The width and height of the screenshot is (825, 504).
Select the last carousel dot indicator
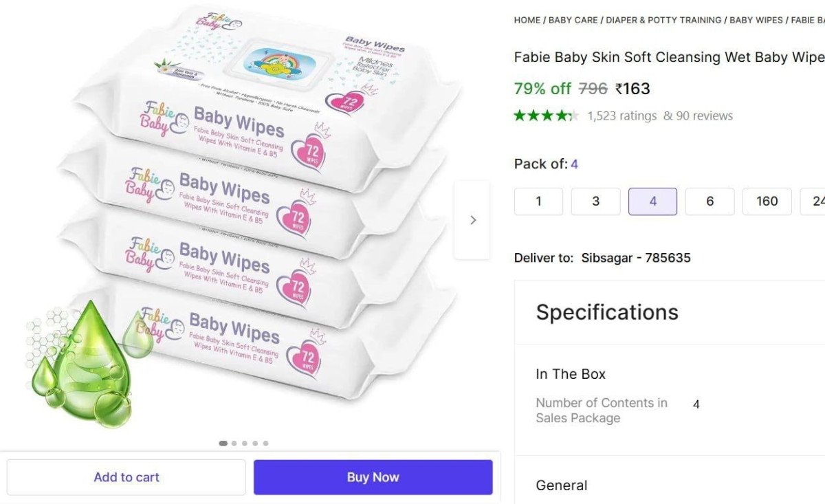pos(266,443)
